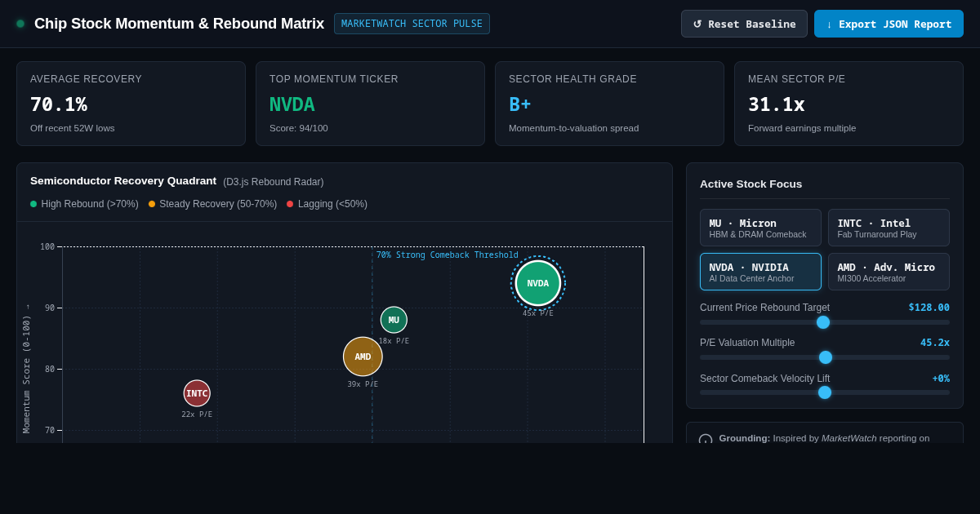Screen dimensions: 980x514
Task: Click the grounding info icon
Action: [706, 440]
